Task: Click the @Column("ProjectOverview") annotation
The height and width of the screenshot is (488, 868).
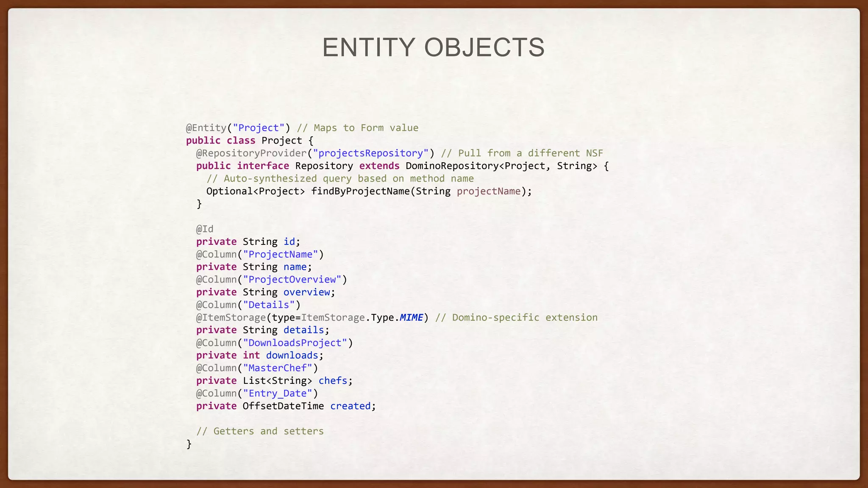Action: click(x=272, y=280)
